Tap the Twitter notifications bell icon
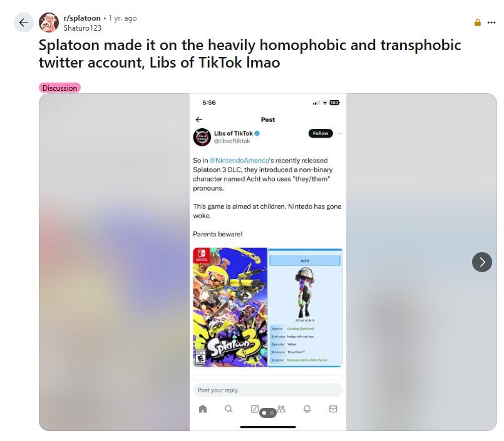The image size is (504, 441). coord(307,408)
